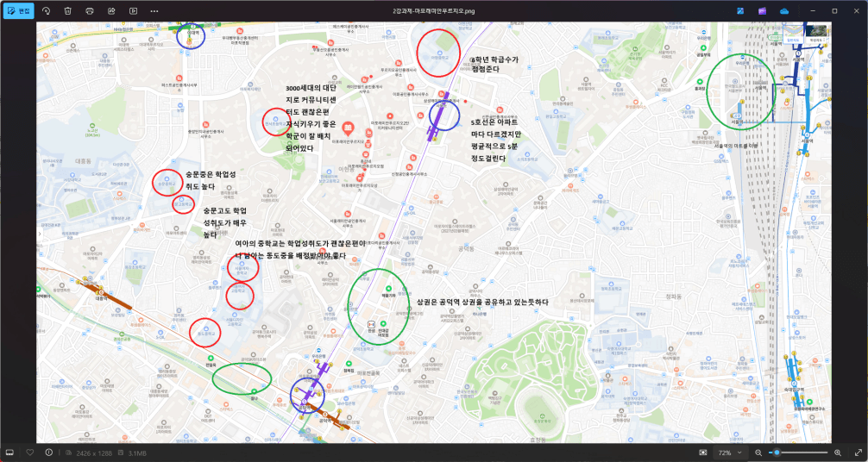Minimize the Photos window
Image resolution: width=868 pixels, height=462 pixels.
click(813, 10)
